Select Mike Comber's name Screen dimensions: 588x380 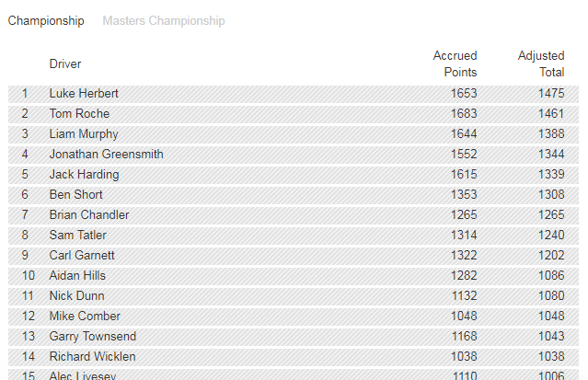point(85,317)
